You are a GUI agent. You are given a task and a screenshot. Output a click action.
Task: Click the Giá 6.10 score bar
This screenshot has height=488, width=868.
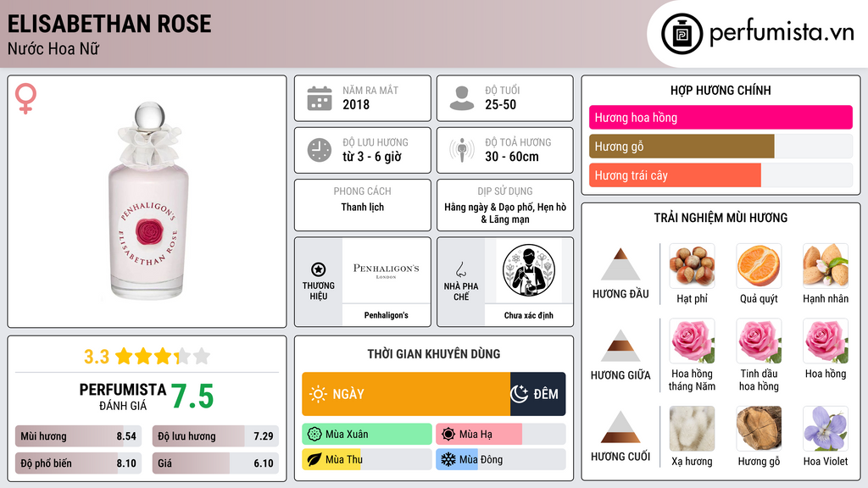(215, 463)
